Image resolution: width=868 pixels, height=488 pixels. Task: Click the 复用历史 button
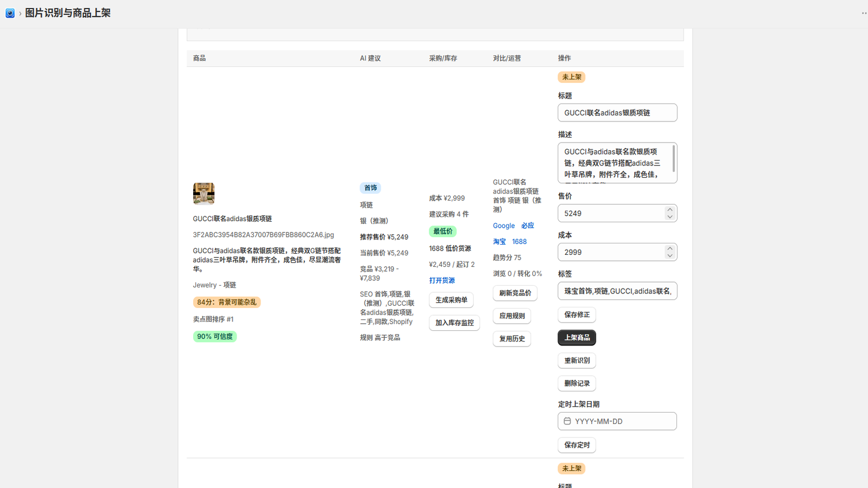[512, 339]
